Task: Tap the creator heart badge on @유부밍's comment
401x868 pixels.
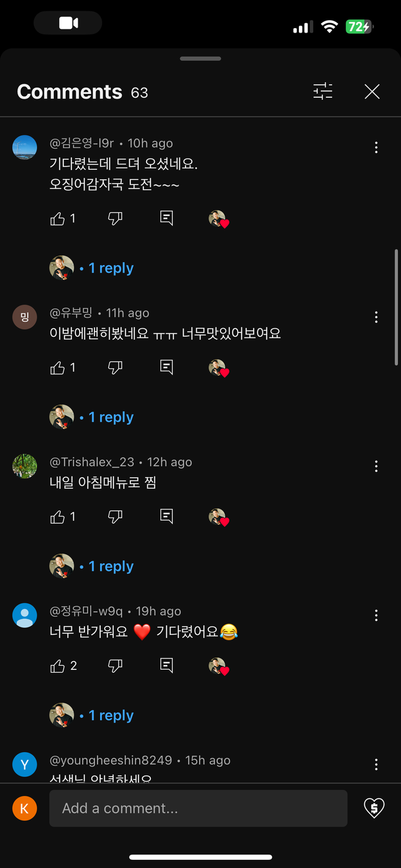Action: tap(219, 369)
